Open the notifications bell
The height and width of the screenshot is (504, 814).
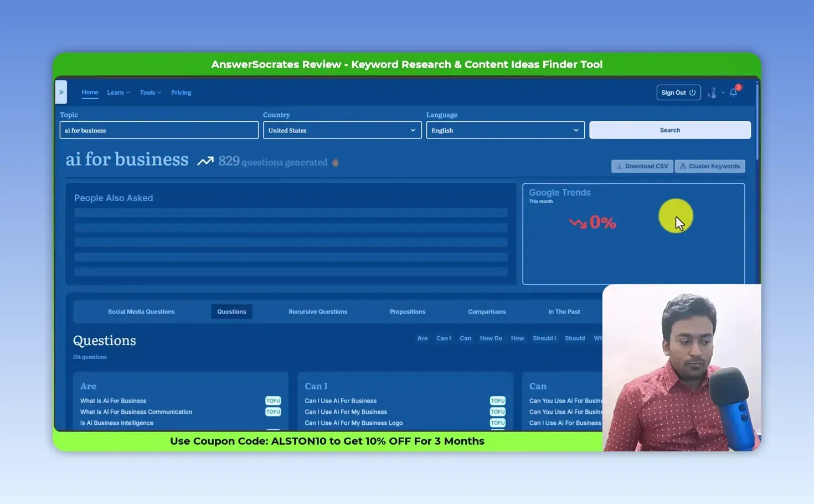(x=734, y=92)
